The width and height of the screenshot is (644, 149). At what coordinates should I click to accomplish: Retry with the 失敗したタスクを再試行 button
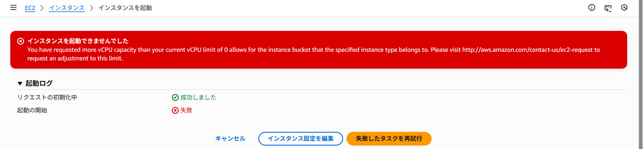pos(389,139)
